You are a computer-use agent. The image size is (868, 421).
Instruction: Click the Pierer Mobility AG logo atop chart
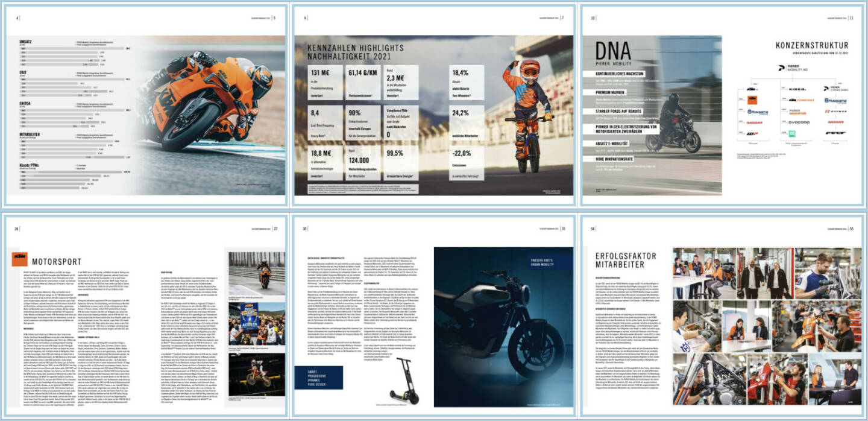click(x=793, y=69)
